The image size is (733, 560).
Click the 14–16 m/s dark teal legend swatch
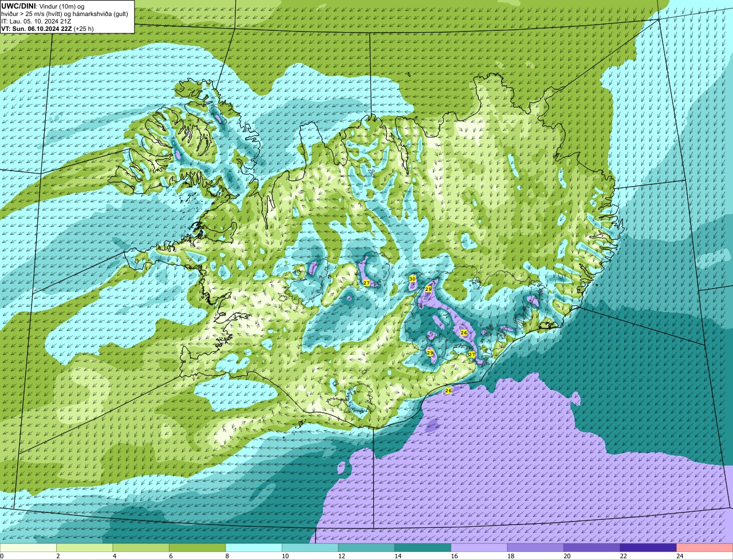click(423, 547)
